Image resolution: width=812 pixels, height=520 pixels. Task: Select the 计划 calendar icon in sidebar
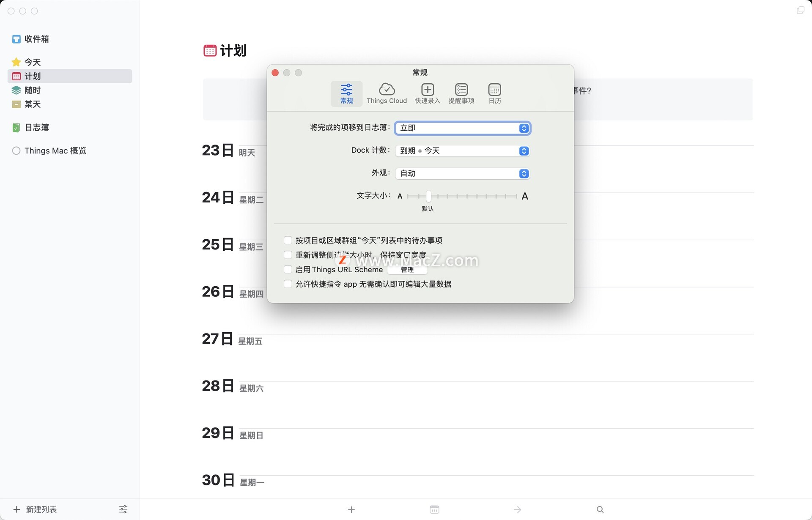click(x=16, y=76)
